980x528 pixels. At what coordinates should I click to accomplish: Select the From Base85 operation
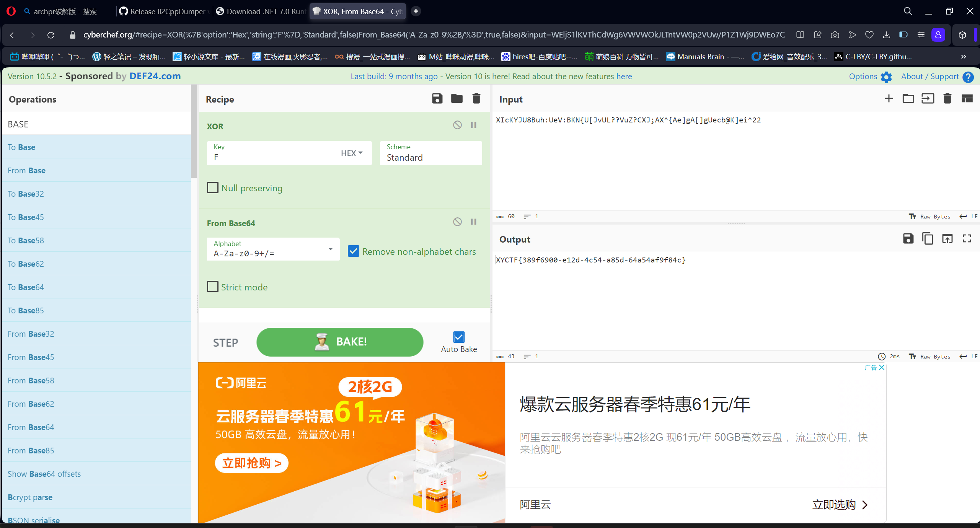(31, 450)
